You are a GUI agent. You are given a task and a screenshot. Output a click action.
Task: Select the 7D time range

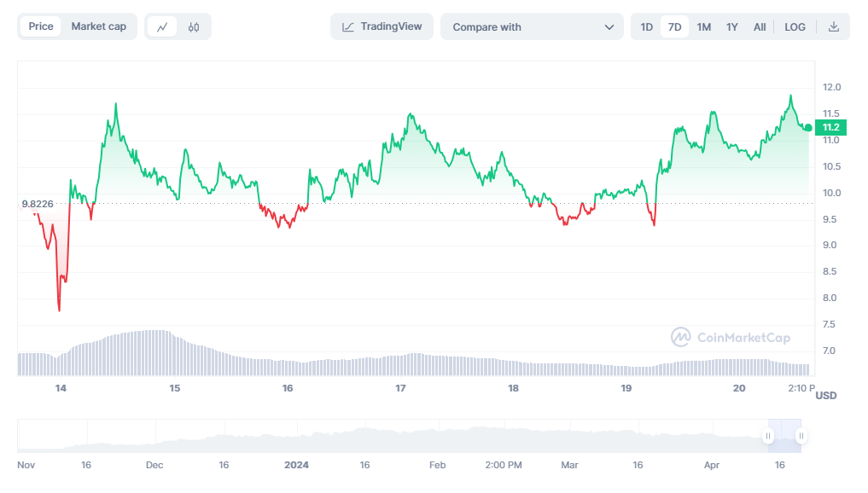[x=674, y=26]
